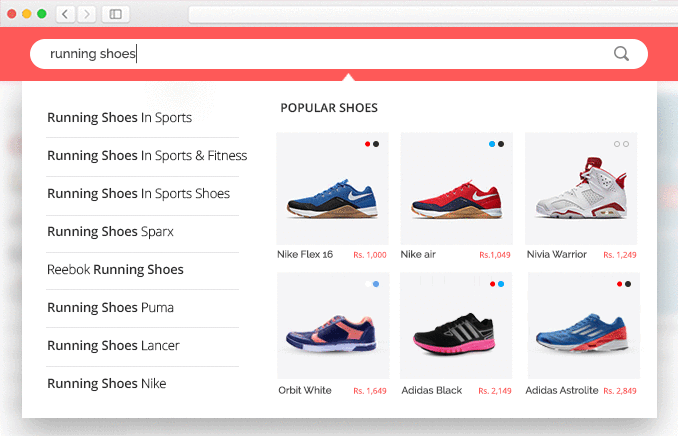Click the Rs. 1,000 price
This screenshot has width=678, height=436.
click(x=370, y=255)
